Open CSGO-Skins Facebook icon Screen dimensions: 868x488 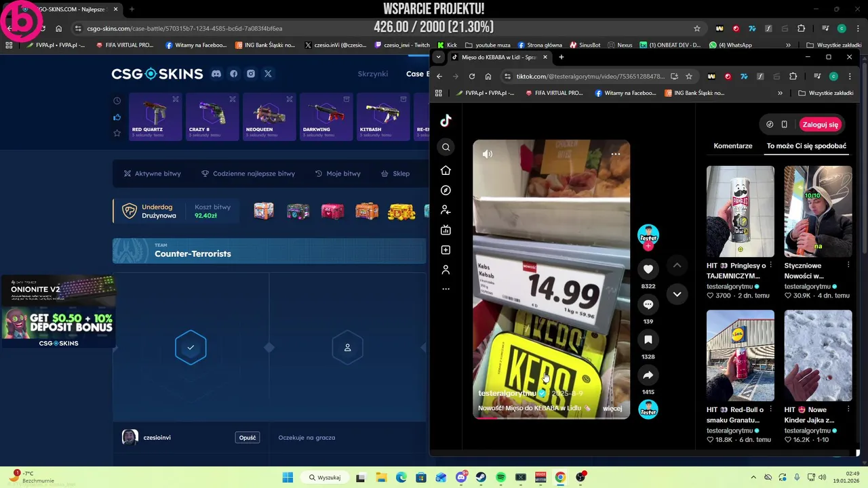pos(233,74)
